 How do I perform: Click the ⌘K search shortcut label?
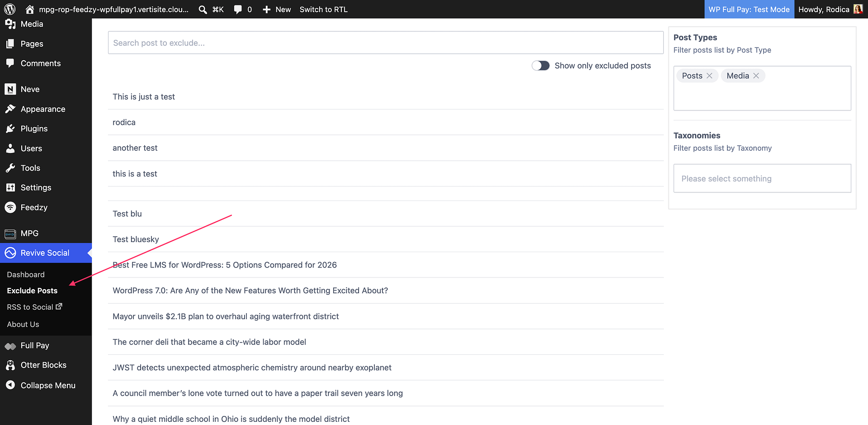point(218,10)
